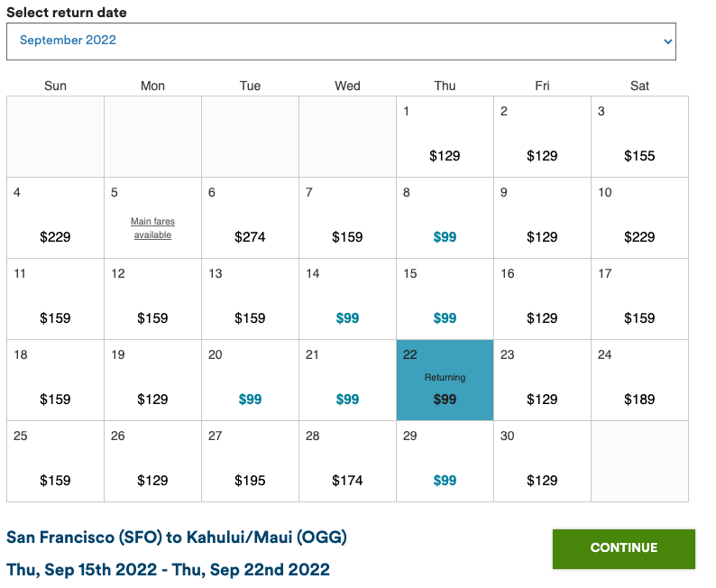Pick September 28 priced at $174

347,462
